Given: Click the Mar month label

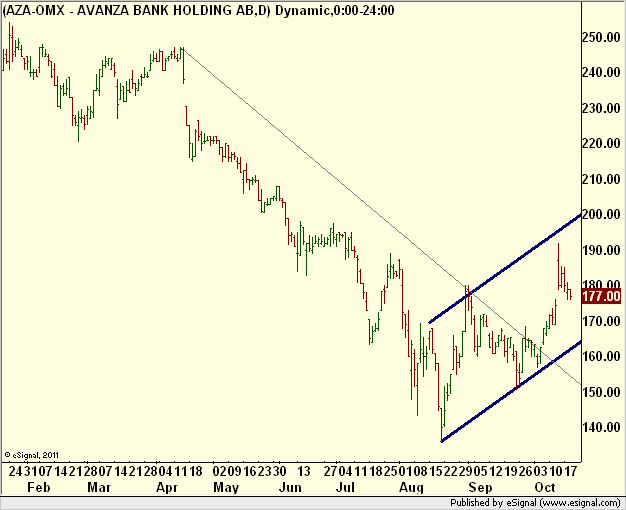Looking at the screenshot, I should click(x=99, y=488).
